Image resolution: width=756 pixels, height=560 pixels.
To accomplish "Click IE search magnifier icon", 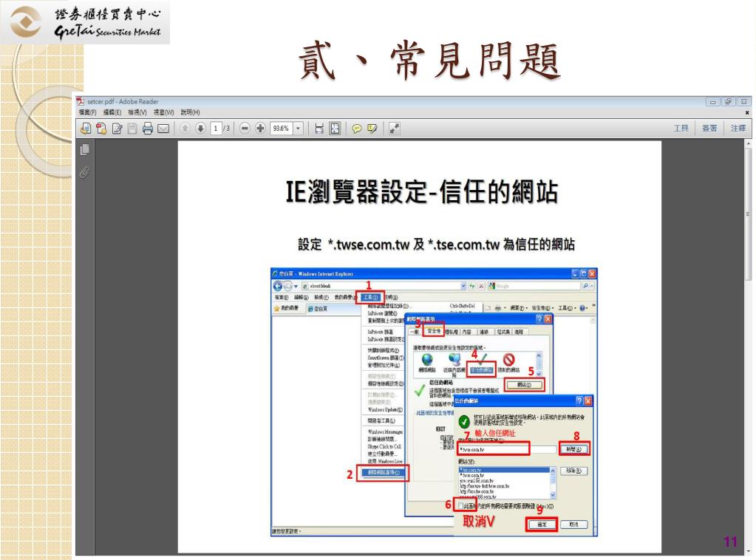I will [x=586, y=286].
